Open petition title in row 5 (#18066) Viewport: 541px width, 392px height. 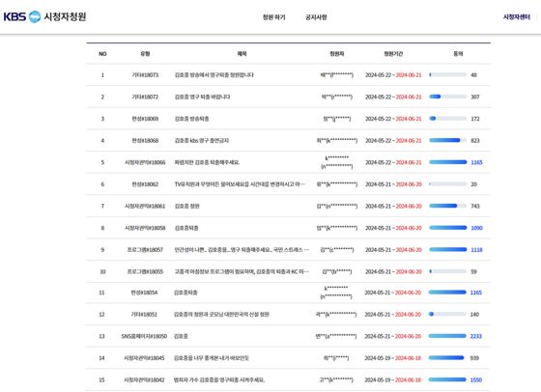click(x=207, y=162)
